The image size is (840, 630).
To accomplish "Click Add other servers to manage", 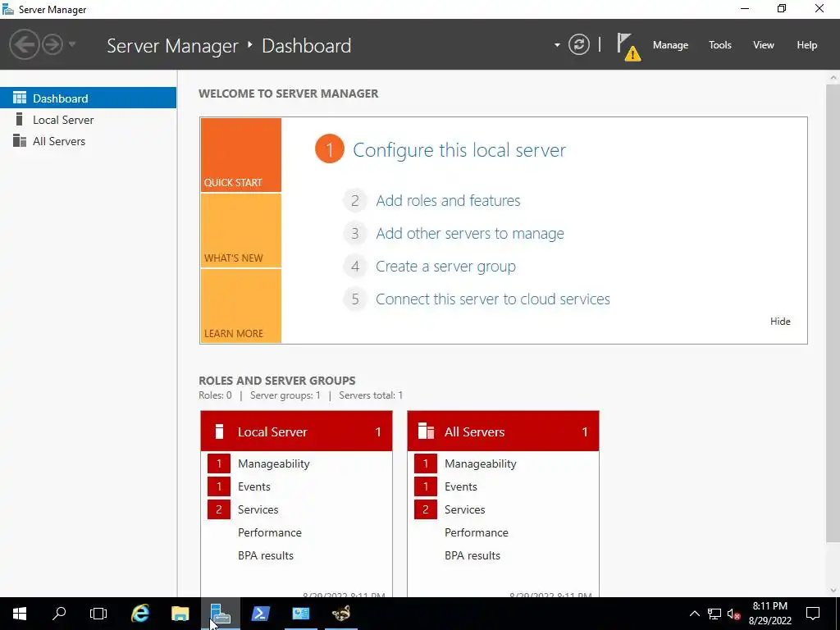I will tap(470, 234).
